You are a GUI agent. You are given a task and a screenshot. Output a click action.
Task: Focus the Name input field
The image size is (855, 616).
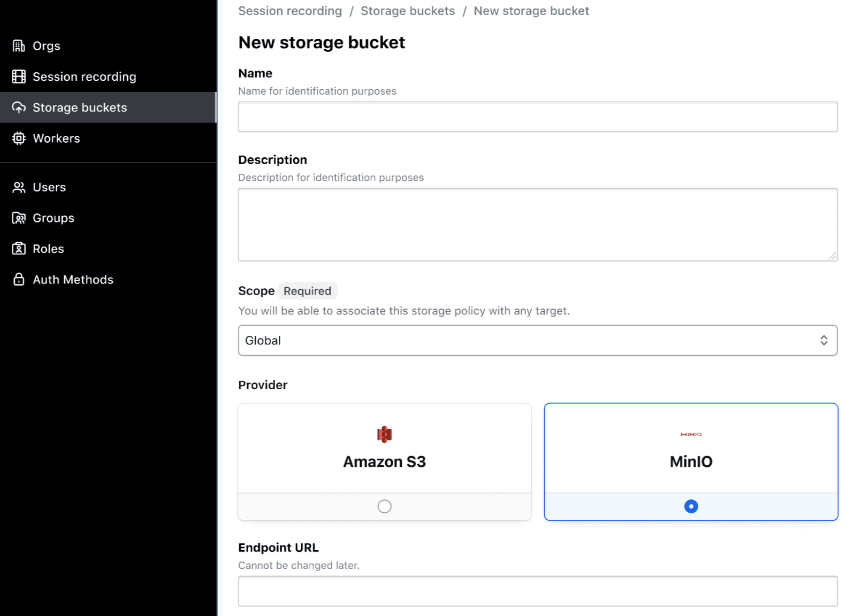tap(537, 117)
